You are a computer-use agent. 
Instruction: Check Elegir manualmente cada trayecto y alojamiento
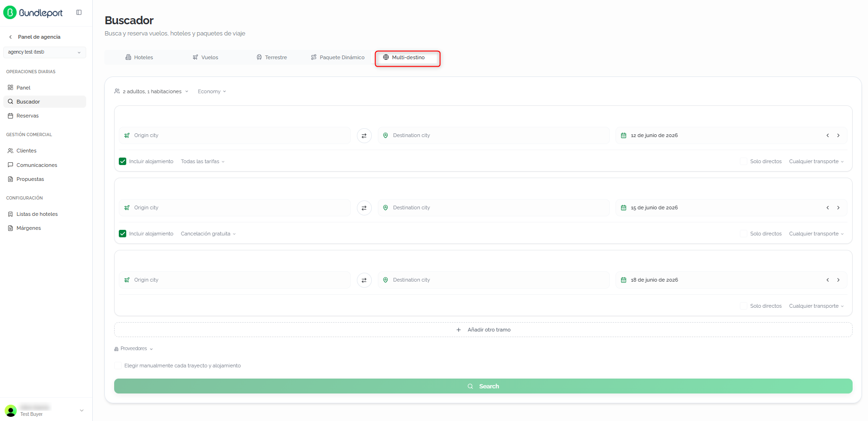click(x=118, y=366)
